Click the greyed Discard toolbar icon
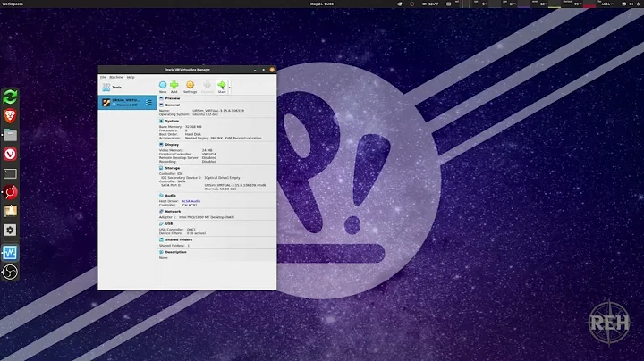 pyautogui.click(x=207, y=87)
